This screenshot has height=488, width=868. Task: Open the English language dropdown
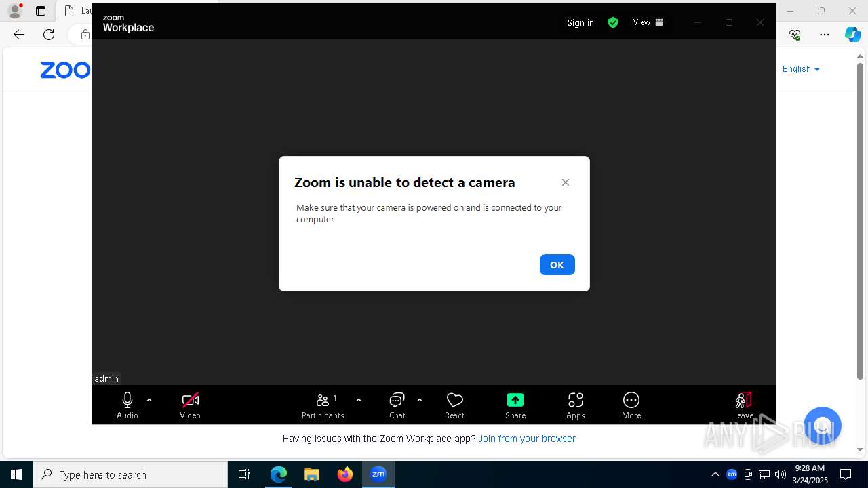pyautogui.click(x=801, y=69)
